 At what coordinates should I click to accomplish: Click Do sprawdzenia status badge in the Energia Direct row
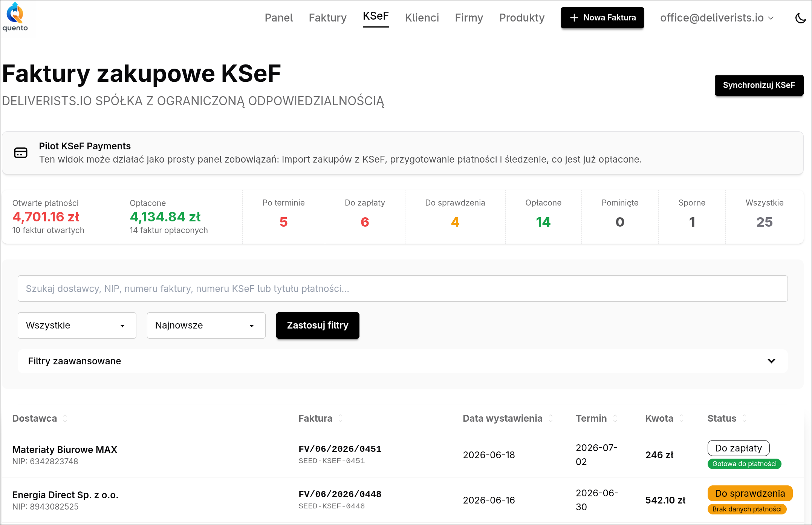pyautogui.click(x=750, y=493)
